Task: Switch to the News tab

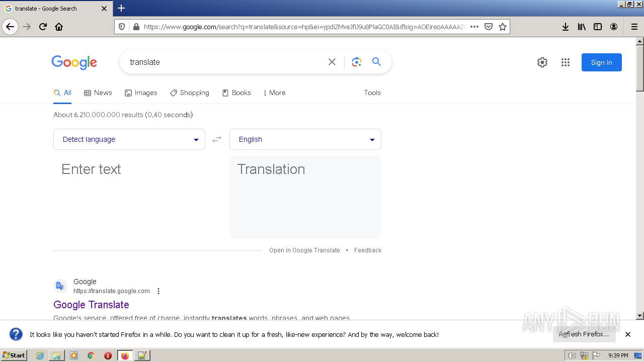Action: tap(98, 93)
